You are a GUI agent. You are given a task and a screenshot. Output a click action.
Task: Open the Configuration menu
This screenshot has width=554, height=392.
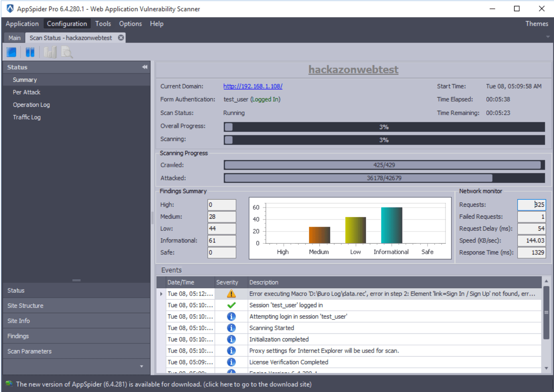click(x=67, y=24)
